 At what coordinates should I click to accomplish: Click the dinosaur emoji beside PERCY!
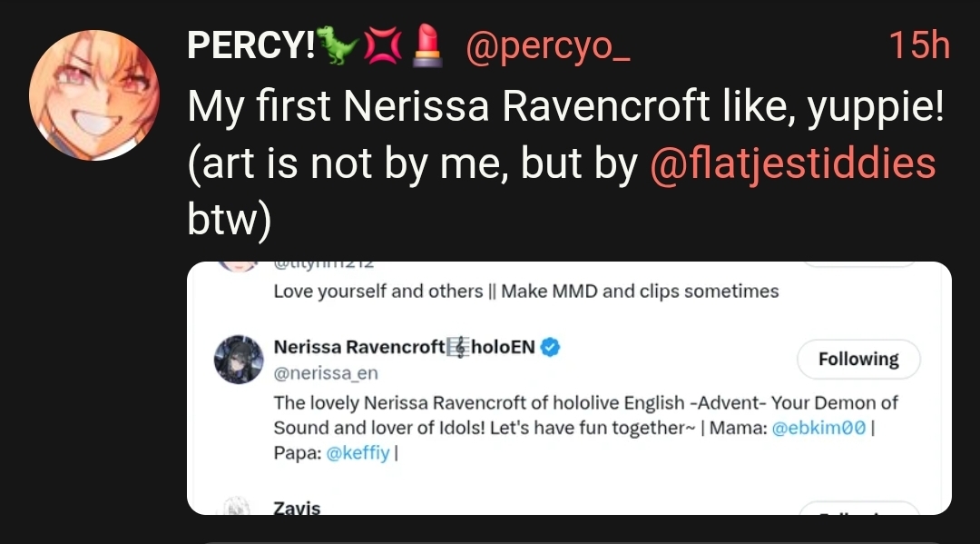(336, 45)
